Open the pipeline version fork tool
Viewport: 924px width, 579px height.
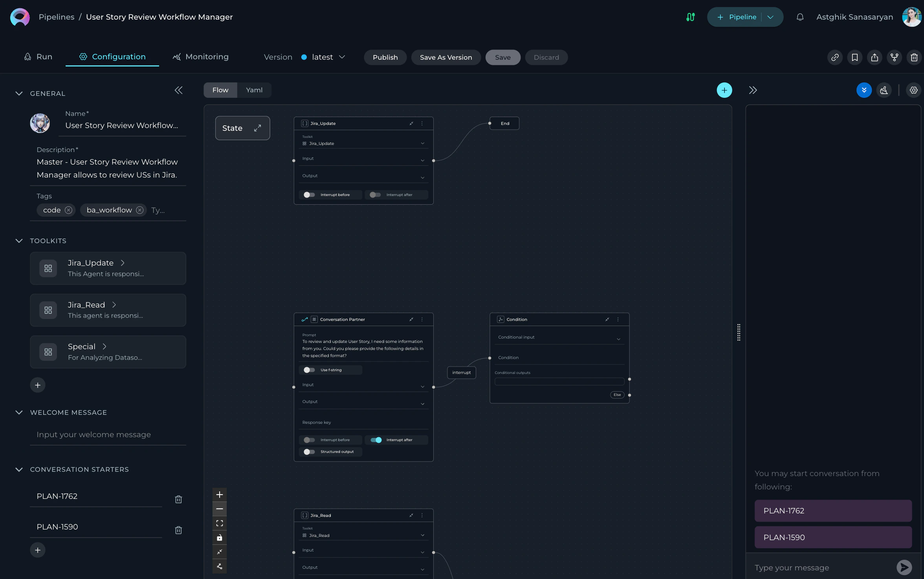tap(895, 57)
